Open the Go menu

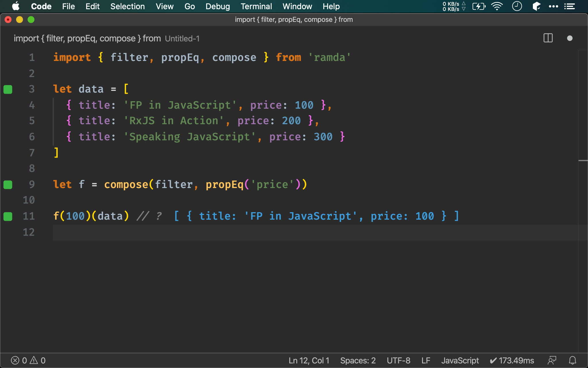(x=189, y=6)
